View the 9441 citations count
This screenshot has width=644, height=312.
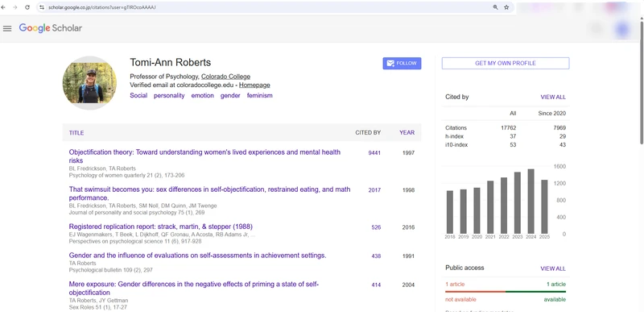(374, 153)
